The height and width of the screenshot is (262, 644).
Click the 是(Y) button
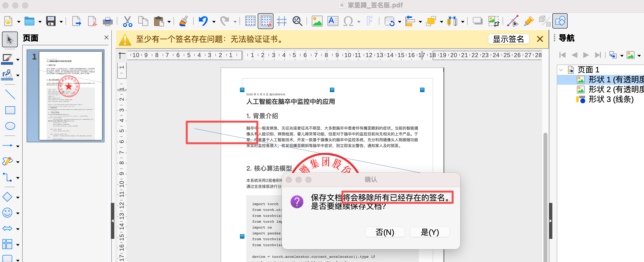[429, 232]
